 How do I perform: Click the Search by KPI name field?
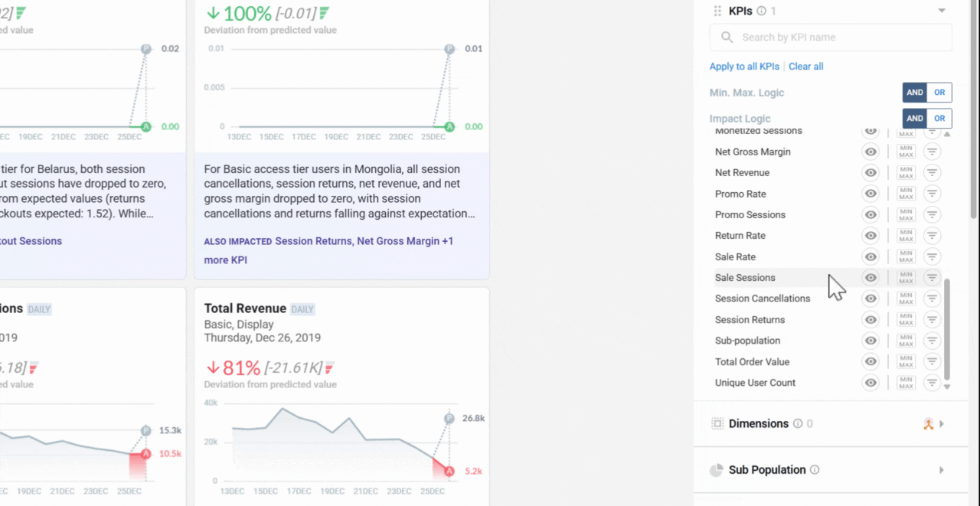[x=831, y=38]
